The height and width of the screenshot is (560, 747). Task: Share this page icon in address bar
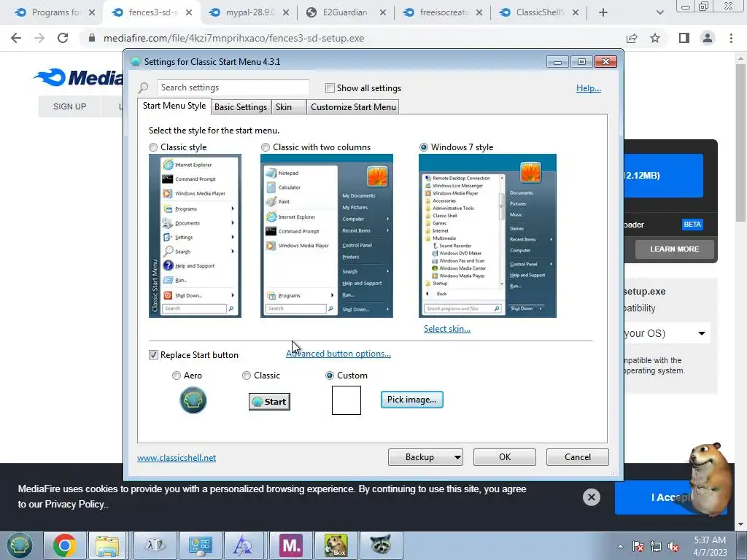632,38
